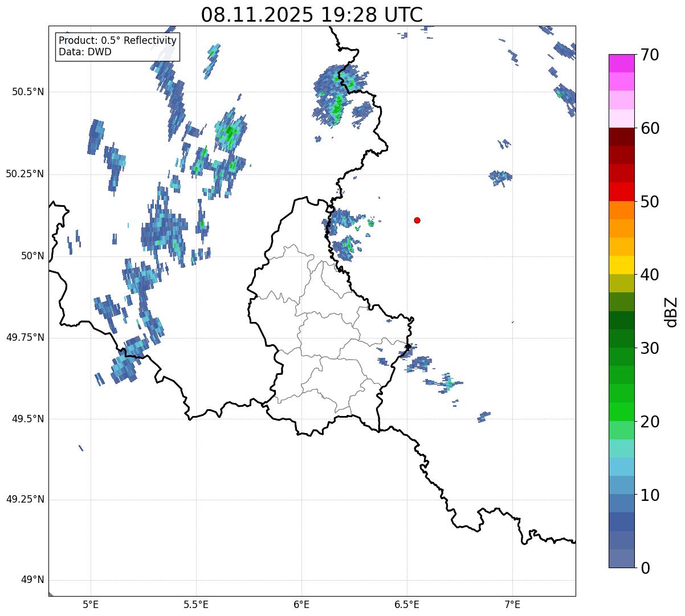Click the 08.11.2025 19:28 UTC title
The height and width of the screenshot is (616, 685).
312,15
